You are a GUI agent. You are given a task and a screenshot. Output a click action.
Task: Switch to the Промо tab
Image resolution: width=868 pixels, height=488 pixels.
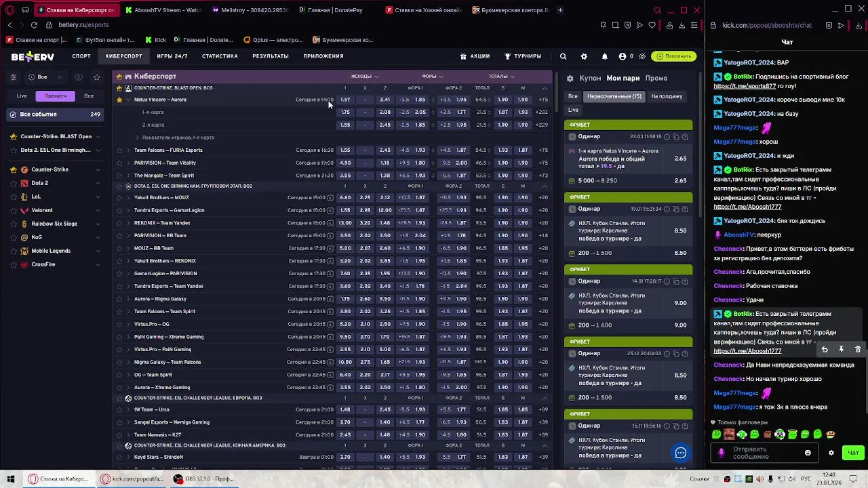pyautogui.click(x=656, y=79)
